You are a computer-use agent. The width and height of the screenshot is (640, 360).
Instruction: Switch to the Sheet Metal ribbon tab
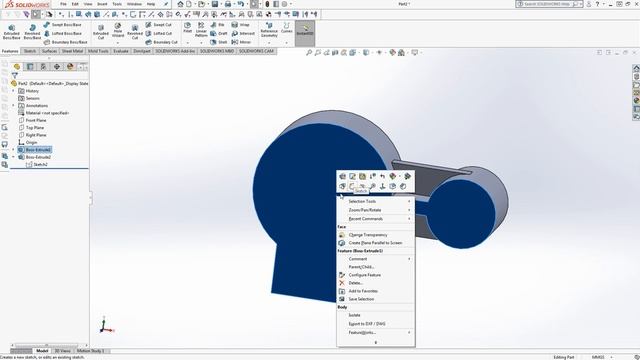[72, 51]
